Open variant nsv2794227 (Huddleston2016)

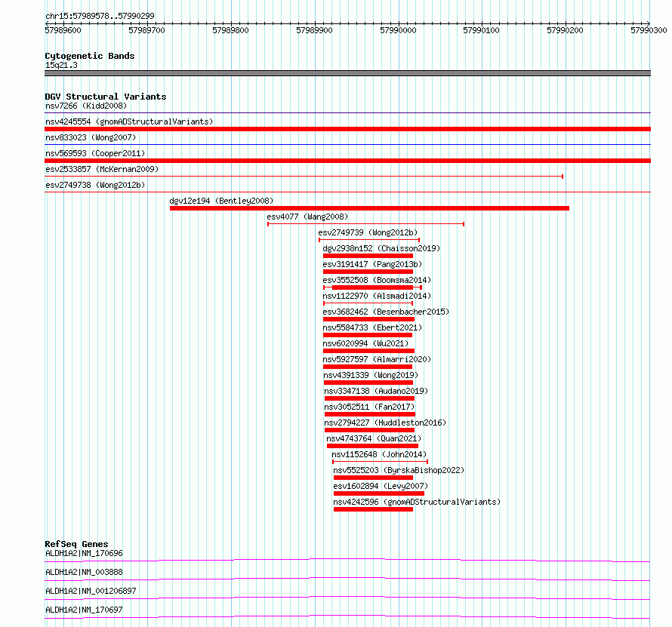(385, 423)
